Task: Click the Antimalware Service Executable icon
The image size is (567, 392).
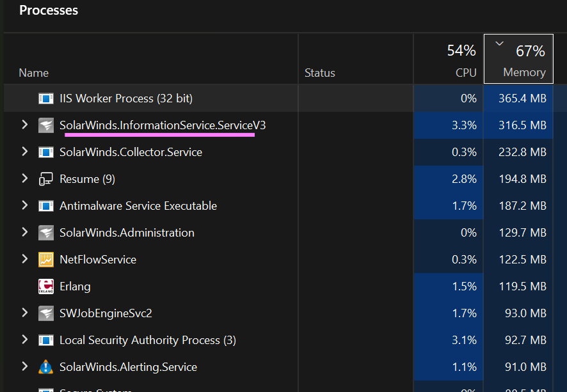Action: [46, 206]
